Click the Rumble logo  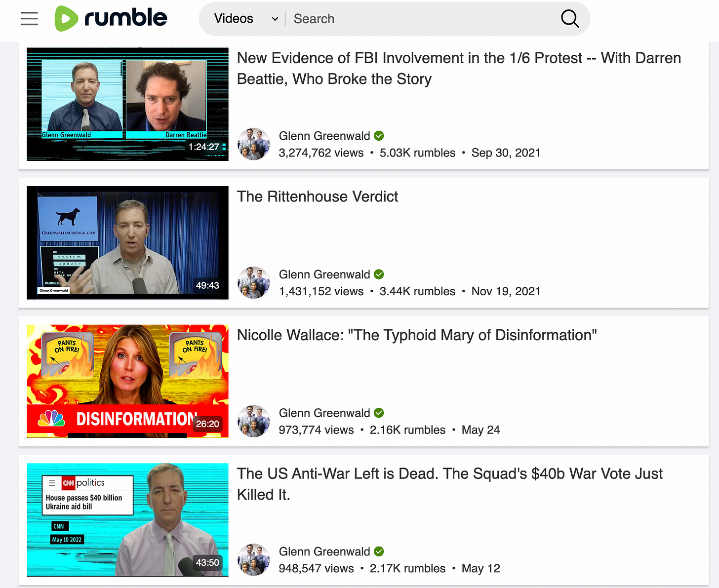(x=111, y=19)
